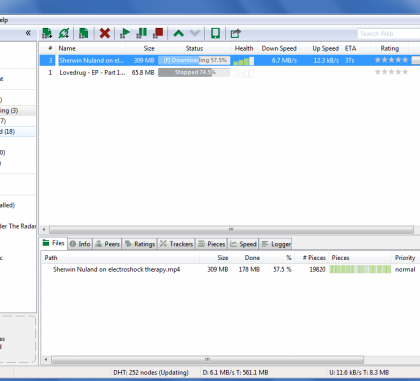The image size is (420, 381).
Task: Open the Speed tab
Action: (x=244, y=244)
